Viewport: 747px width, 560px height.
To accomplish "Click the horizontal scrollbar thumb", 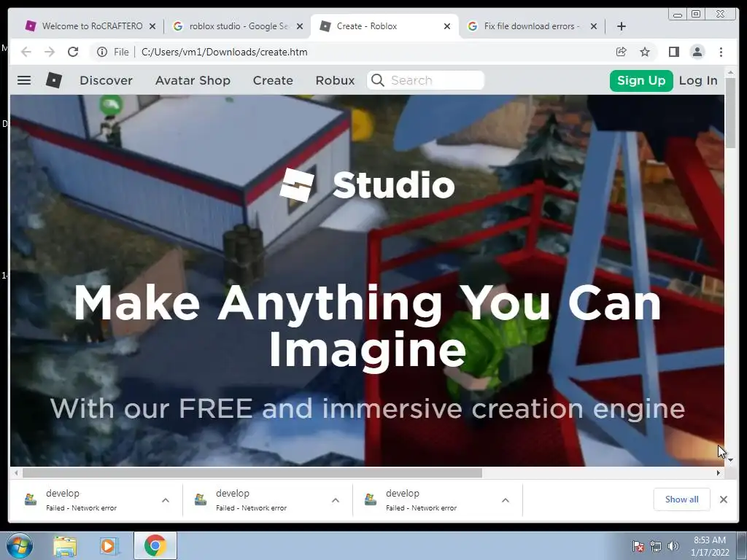I will tap(252, 472).
